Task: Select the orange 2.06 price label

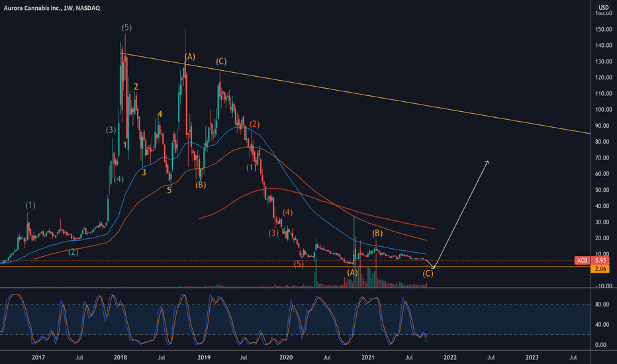Action: (x=600, y=269)
